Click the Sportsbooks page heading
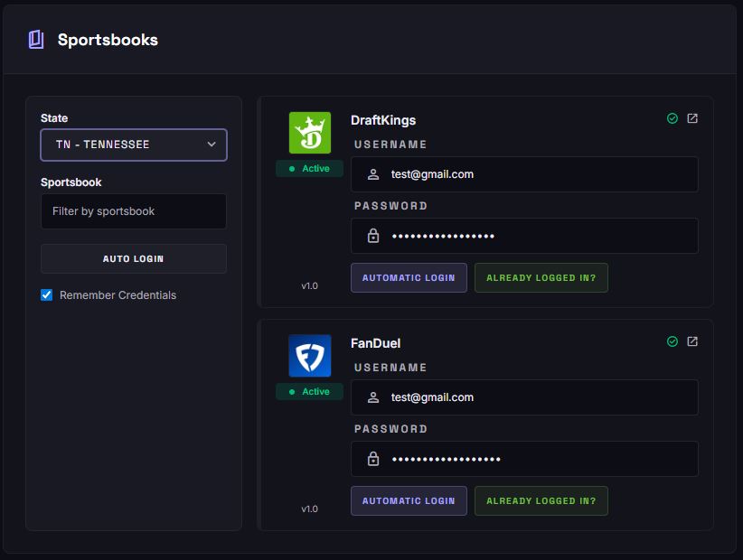Screen dimensions: 743x560 108,40
